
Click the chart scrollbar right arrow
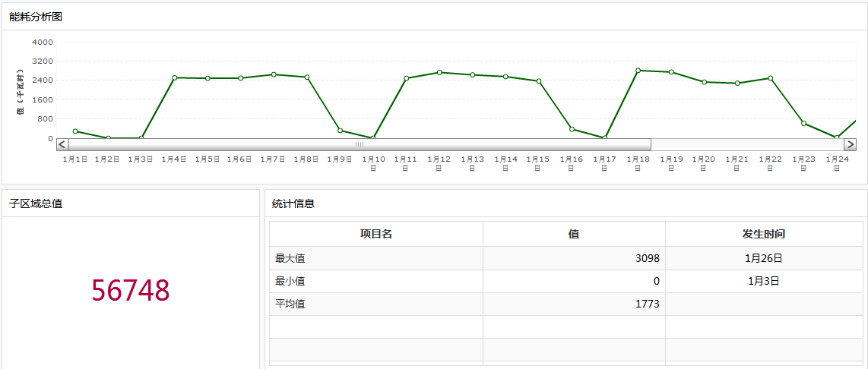coord(850,144)
